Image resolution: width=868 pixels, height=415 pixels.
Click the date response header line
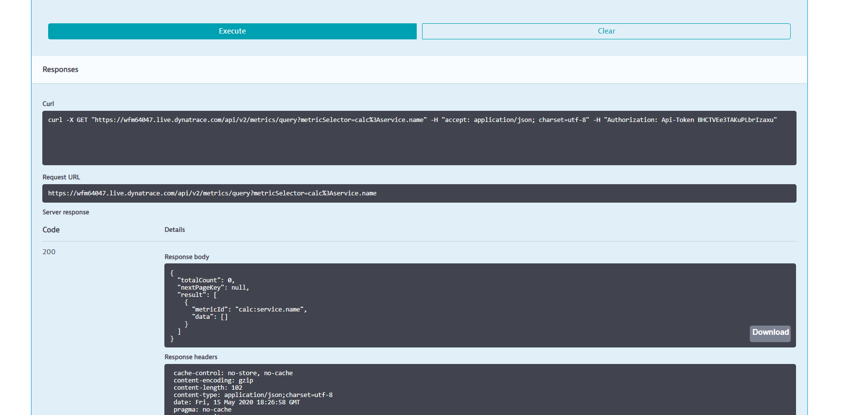(x=236, y=402)
